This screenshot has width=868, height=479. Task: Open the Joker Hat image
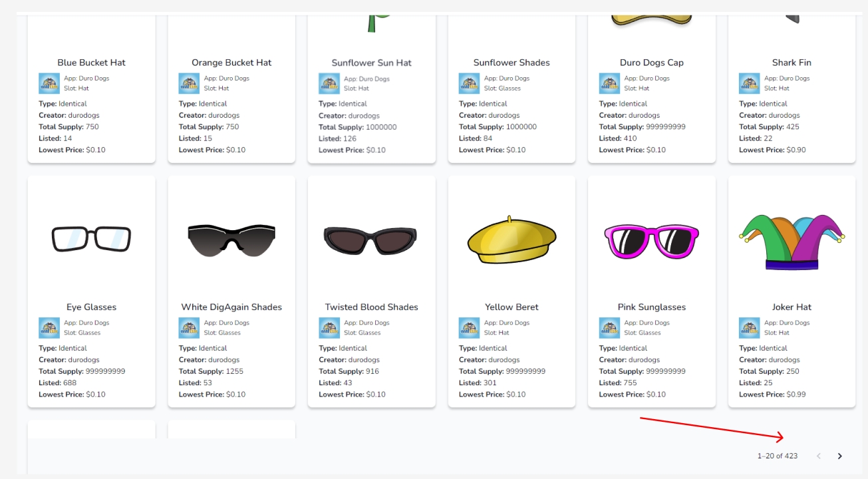[x=792, y=241]
